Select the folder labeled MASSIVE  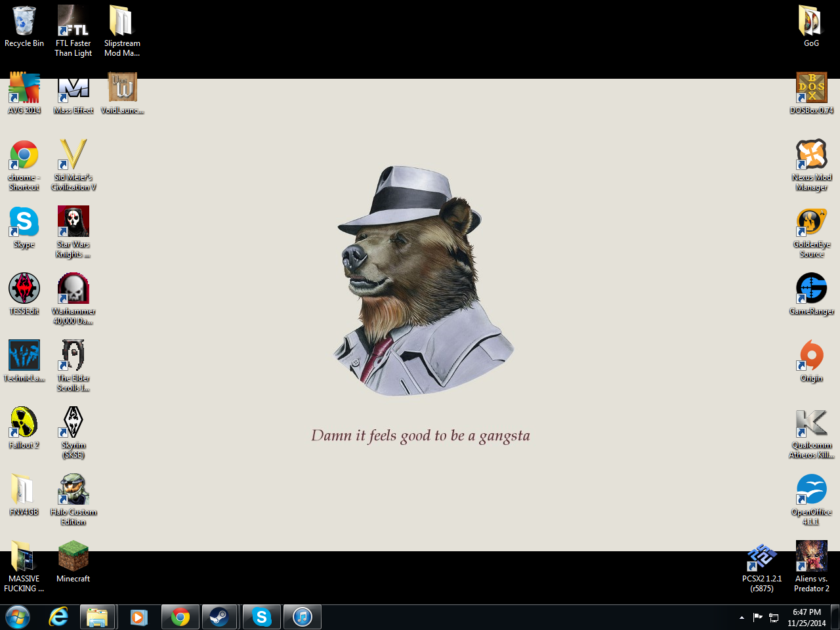(x=24, y=567)
